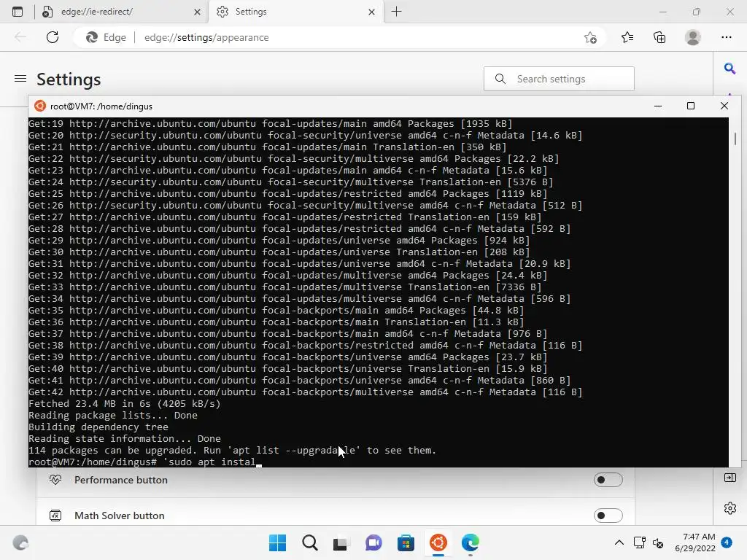Open Microsoft Store on the taskbar
This screenshot has height=560, width=747.
pyautogui.click(x=406, y=542)
